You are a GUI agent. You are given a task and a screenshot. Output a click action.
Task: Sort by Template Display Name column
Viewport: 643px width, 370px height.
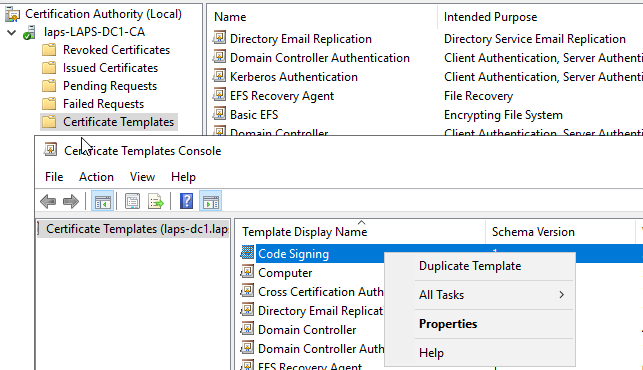coord(304,232)
